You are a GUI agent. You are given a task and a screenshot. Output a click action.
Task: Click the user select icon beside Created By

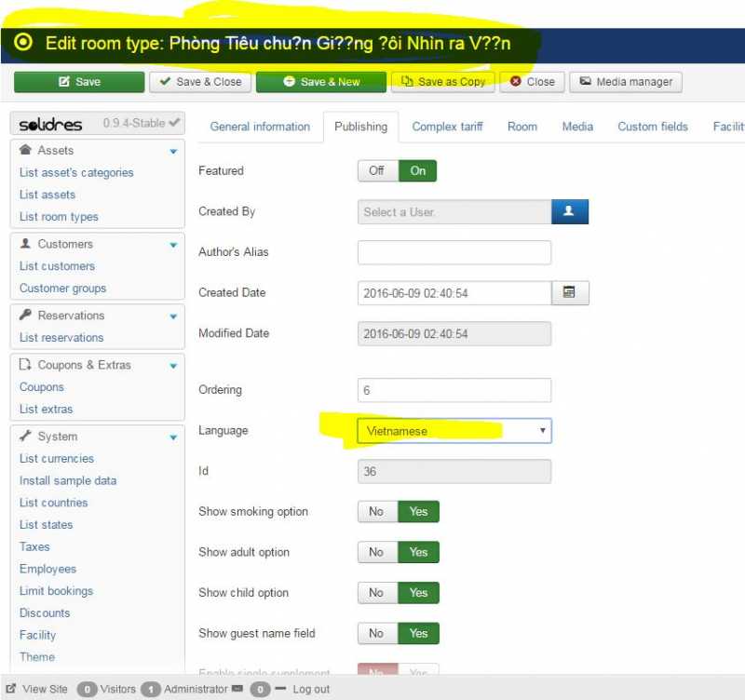569,212
